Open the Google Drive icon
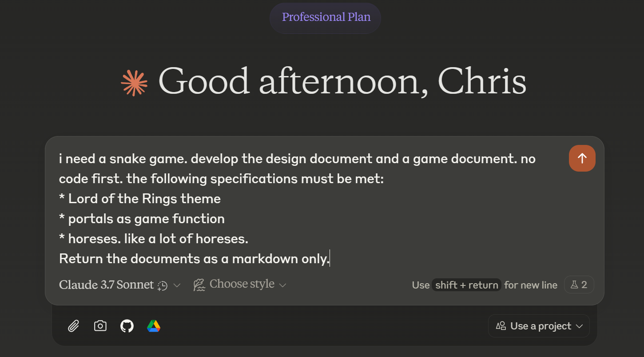644x357 pixels. coord(154,326)
